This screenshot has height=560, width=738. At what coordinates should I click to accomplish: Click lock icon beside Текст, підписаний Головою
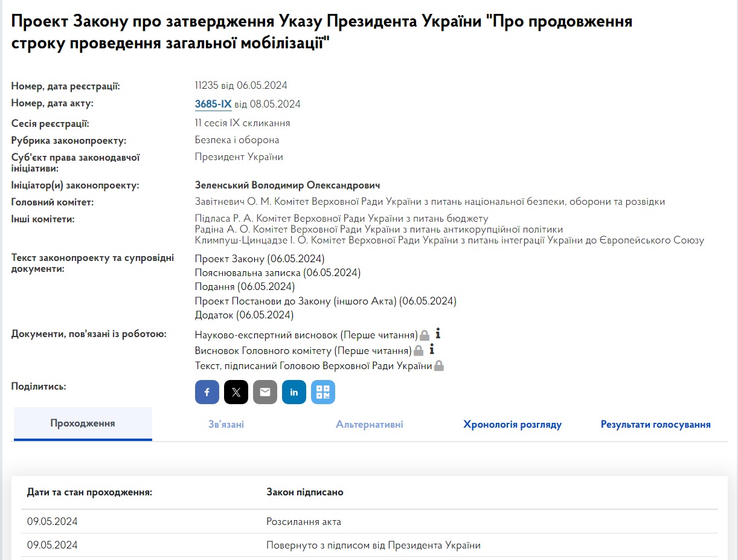[x=439, y=365]
